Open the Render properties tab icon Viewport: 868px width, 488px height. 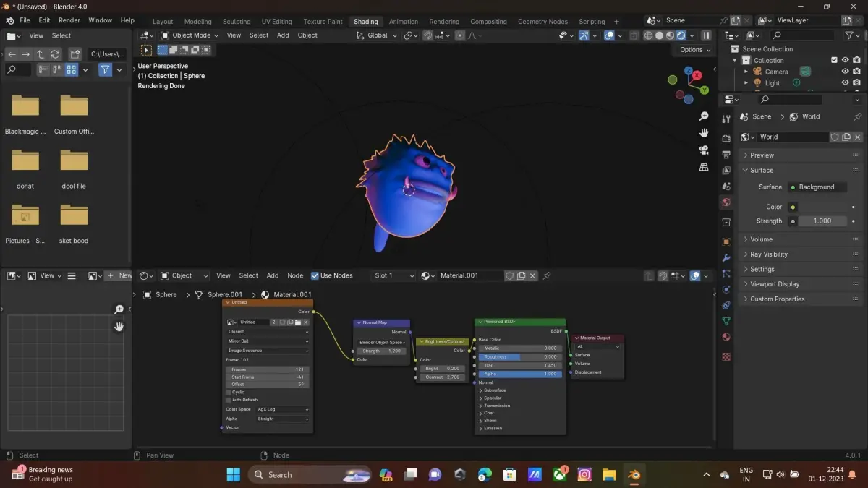pyautogui.click(x=726, y=137)
